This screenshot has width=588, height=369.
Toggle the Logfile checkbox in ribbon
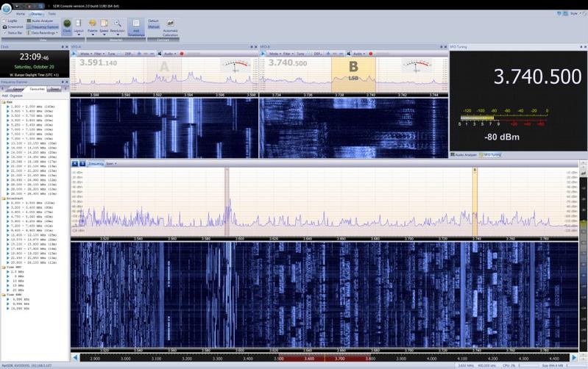coord(10,21)
